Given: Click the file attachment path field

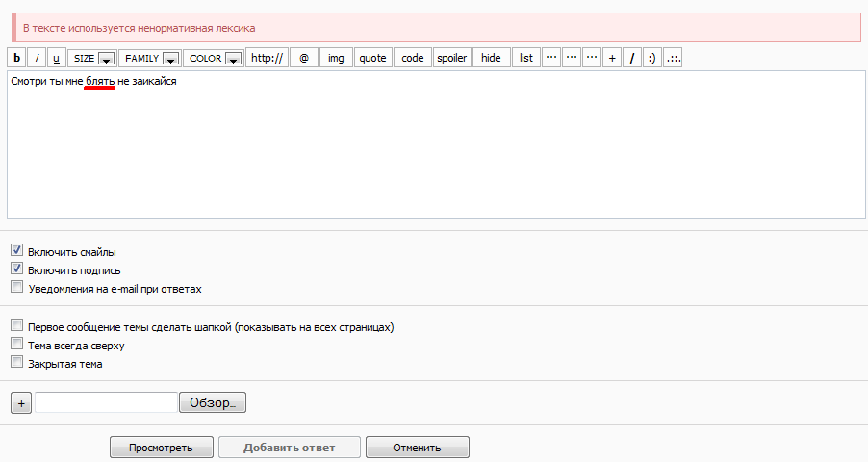Looking at the screenshot, I should tap(106, 402).
